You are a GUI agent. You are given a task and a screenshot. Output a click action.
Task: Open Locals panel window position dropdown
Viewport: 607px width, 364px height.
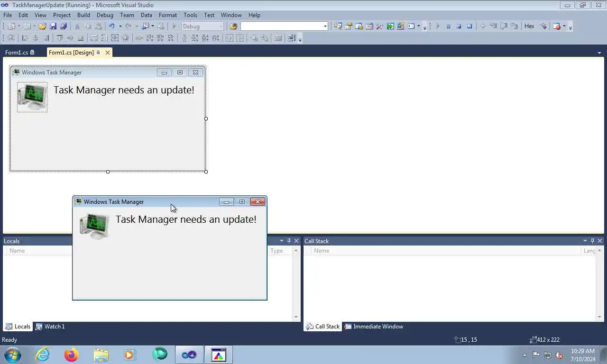pos(281,241)
